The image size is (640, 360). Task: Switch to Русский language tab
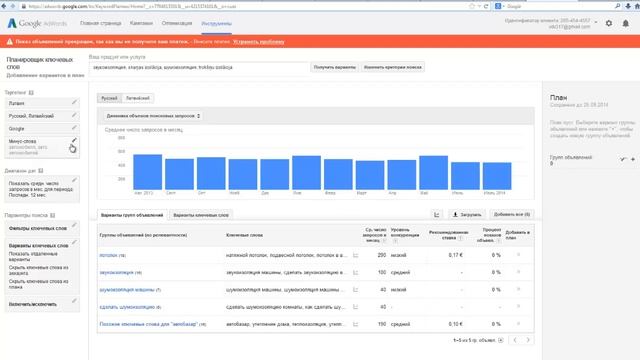109,98
